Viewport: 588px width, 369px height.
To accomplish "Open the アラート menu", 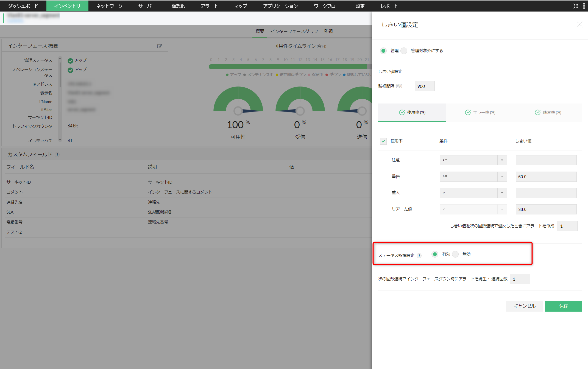I will tap(209, 6).
